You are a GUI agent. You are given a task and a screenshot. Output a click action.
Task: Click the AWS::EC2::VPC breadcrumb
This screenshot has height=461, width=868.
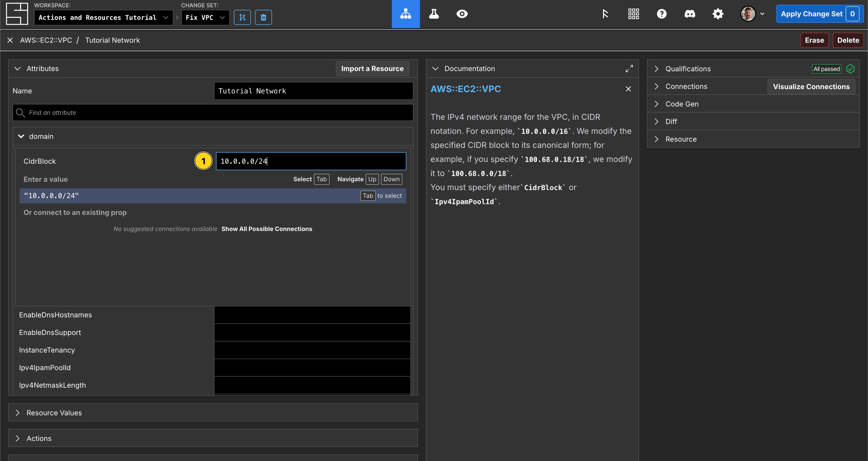pos(46,40)
